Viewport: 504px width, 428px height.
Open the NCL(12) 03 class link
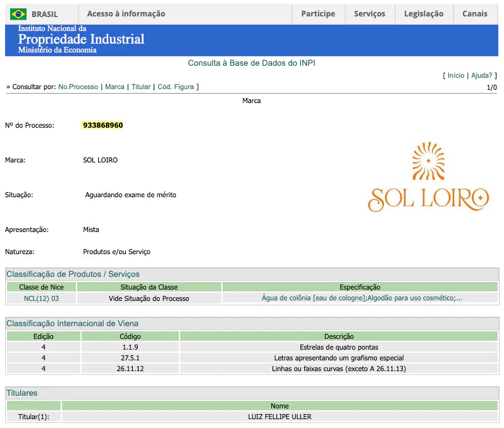pos(41,298)
